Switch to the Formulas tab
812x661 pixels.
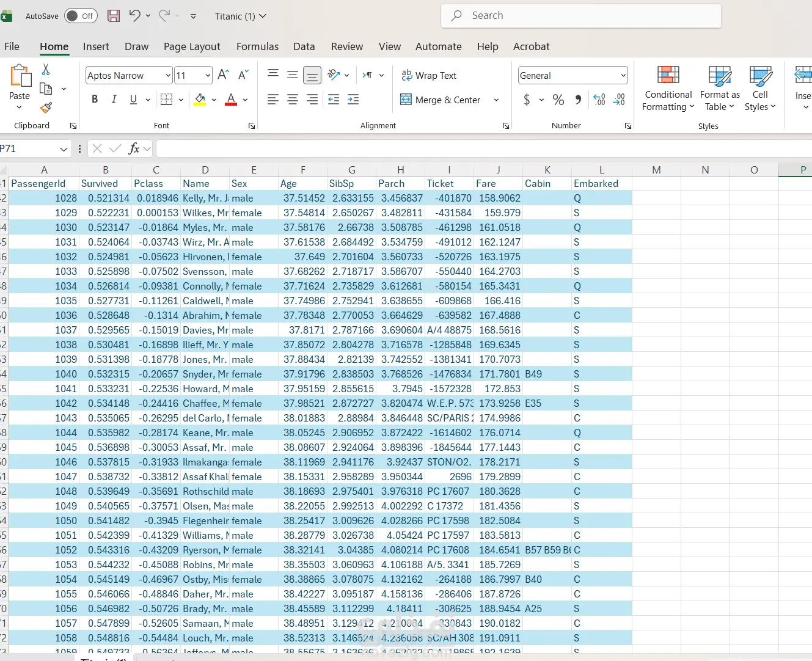pyautogui.click(x=257, y=46)
